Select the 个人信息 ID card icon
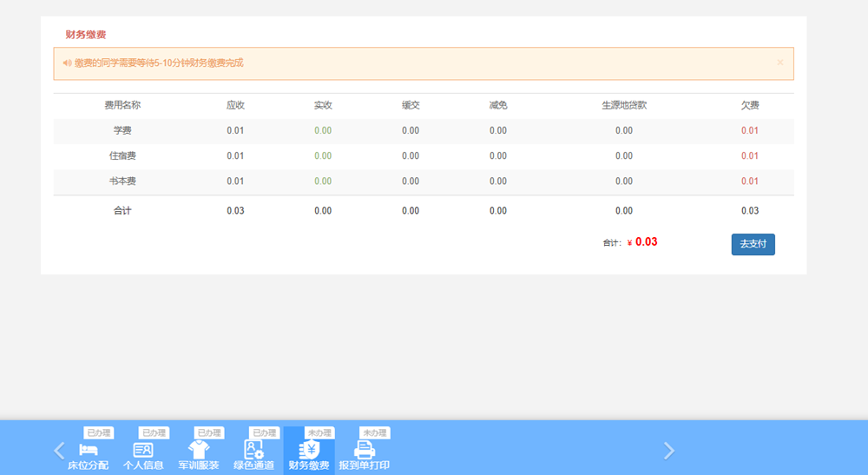The image size is (868, 475). (143, 450)
